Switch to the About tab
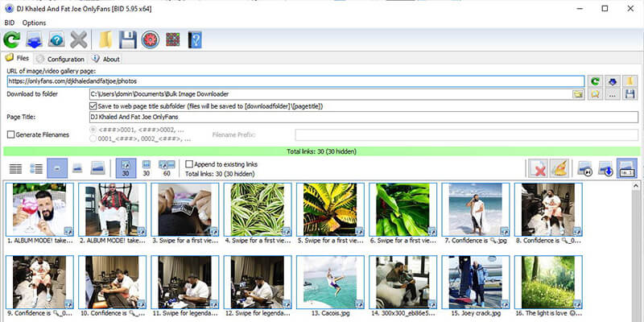The width and height of the screenshot is (644, 322). pyautogui.click(x=106, y=59)
